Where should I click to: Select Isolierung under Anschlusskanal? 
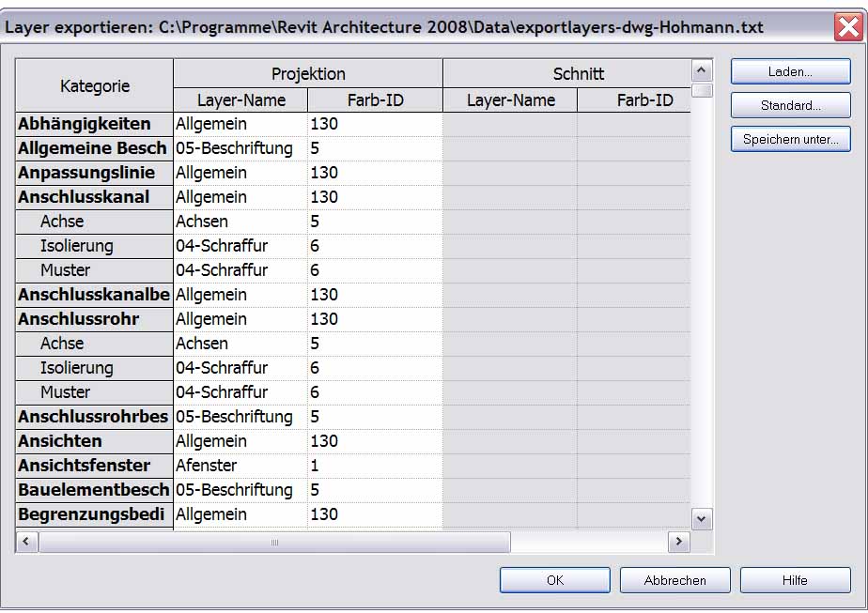point(95,246)
